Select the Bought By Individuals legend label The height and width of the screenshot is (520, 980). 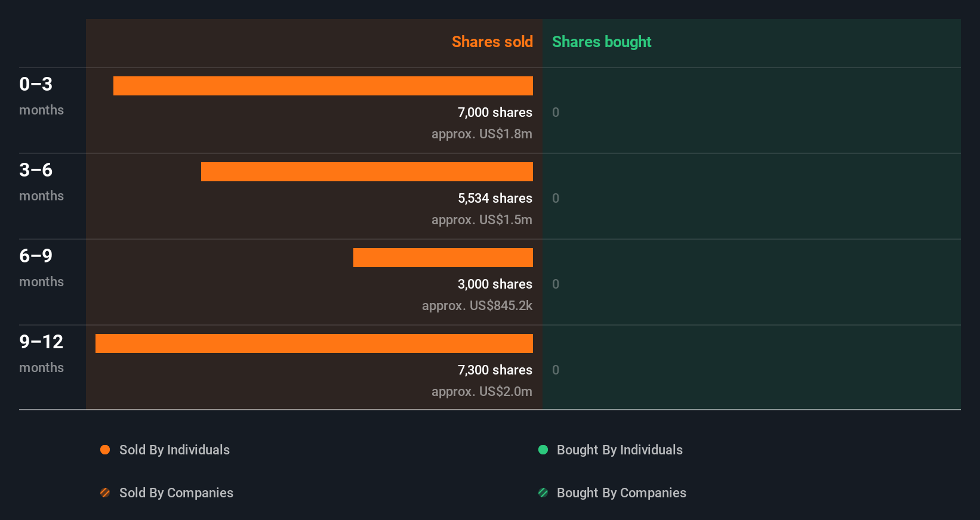(620, 450)
